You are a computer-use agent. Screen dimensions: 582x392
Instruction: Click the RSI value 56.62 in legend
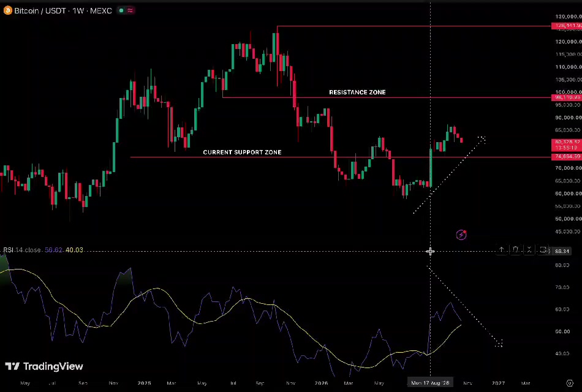click(53, 250)
